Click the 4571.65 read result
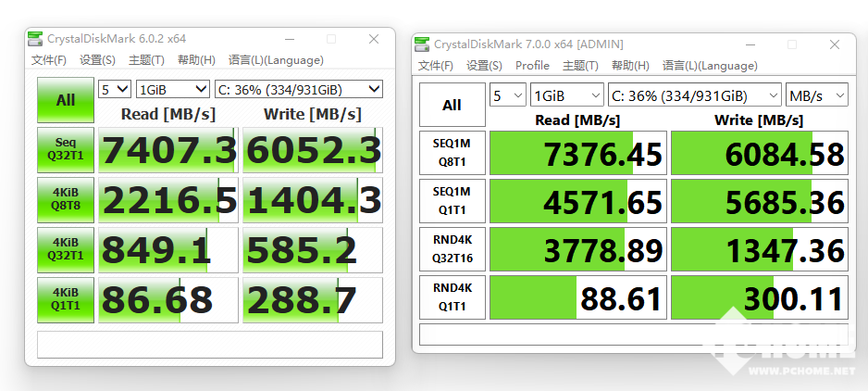Viewport: 868px width, 391px height. [578, 201]
